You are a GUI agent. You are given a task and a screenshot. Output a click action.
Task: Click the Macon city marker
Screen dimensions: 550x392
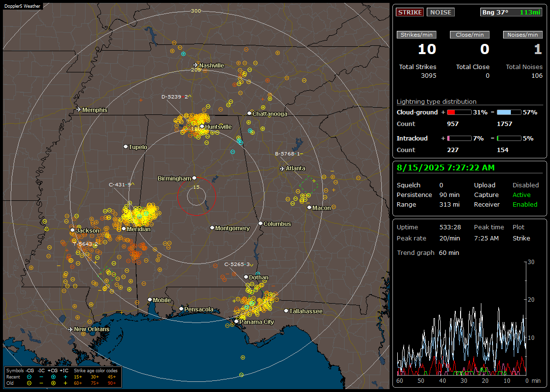point(309,208)
